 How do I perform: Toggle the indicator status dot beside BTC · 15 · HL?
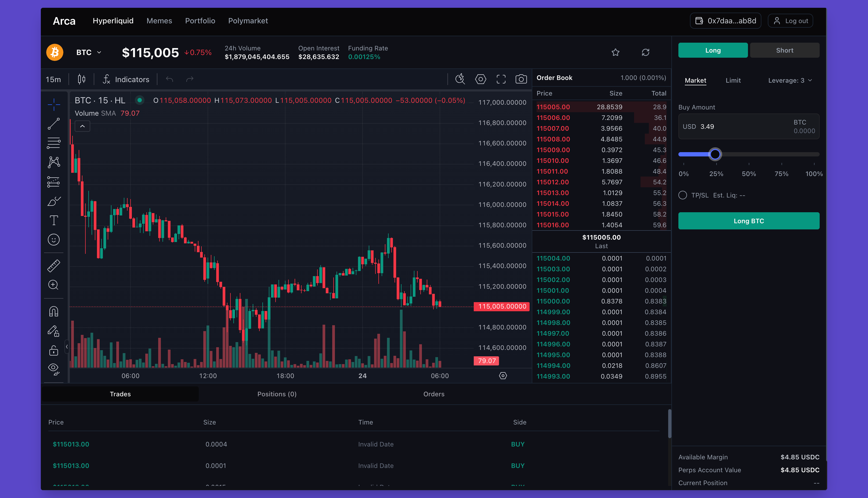point(140,100)
